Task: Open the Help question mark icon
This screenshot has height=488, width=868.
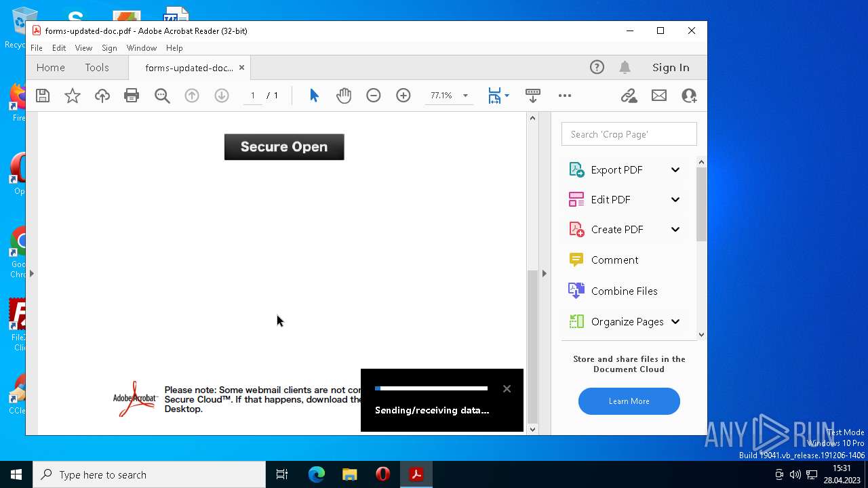Action: pos(597,67)
